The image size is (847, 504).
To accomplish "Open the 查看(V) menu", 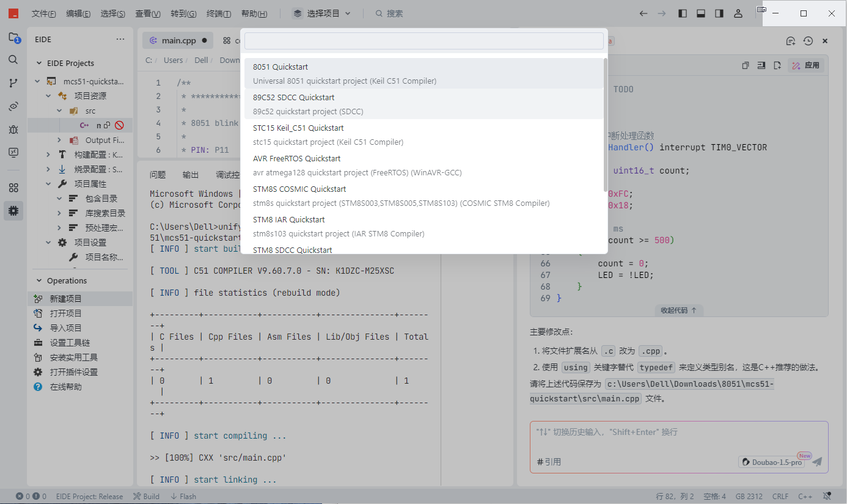I will click(148, 13).
